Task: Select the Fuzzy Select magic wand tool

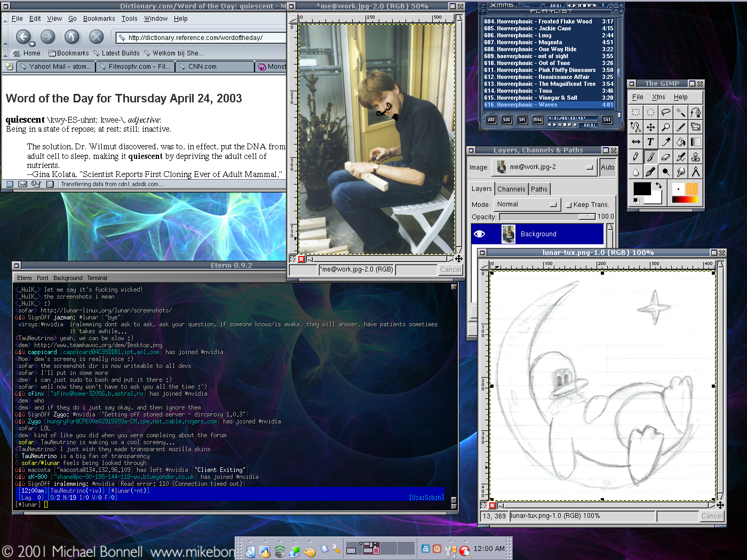Action: pyautogui.click(x=680, y=112)
